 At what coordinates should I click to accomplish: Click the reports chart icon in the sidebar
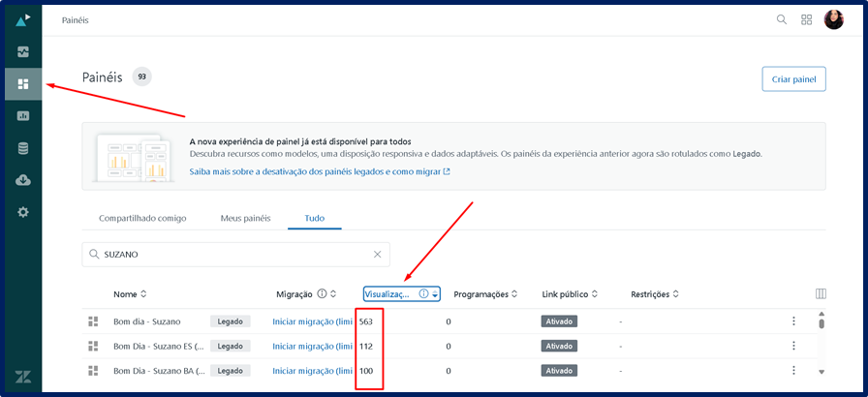pyautogui.click(x=23, y=116)
